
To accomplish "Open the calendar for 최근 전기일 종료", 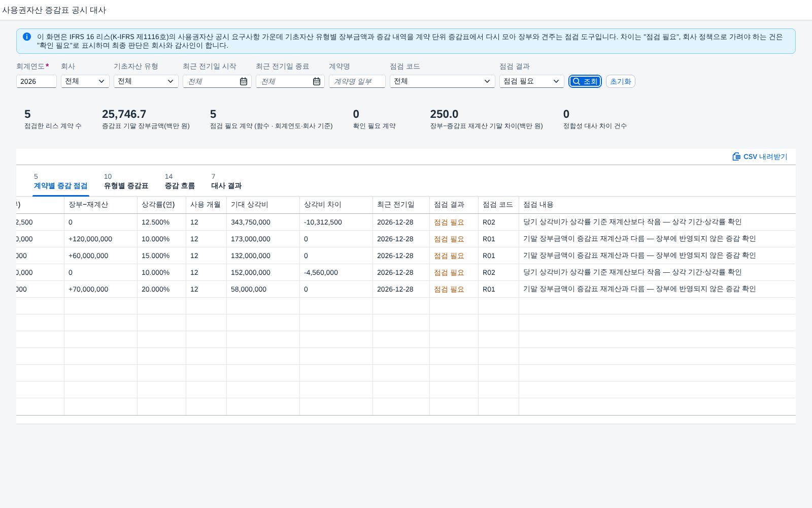I will click(x=317, y=81).
